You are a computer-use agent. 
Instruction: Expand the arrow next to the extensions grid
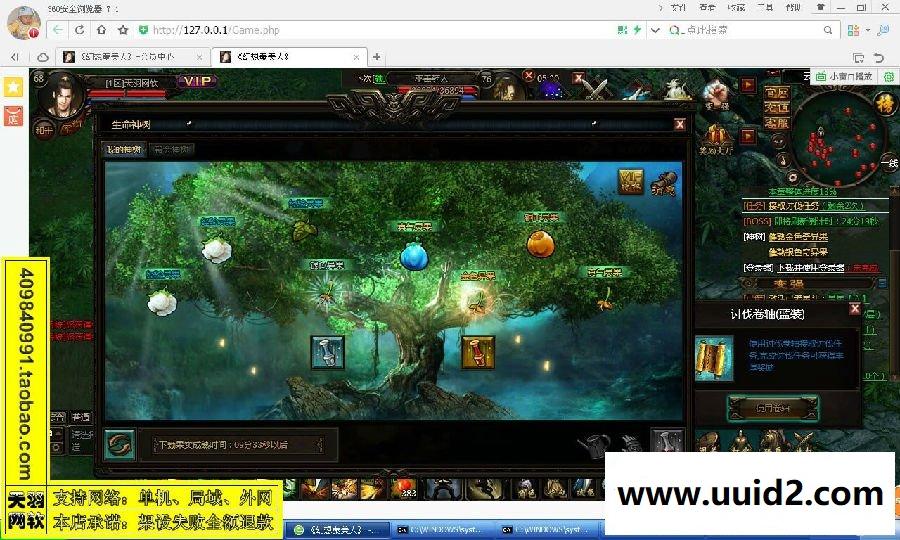[868, 30]
